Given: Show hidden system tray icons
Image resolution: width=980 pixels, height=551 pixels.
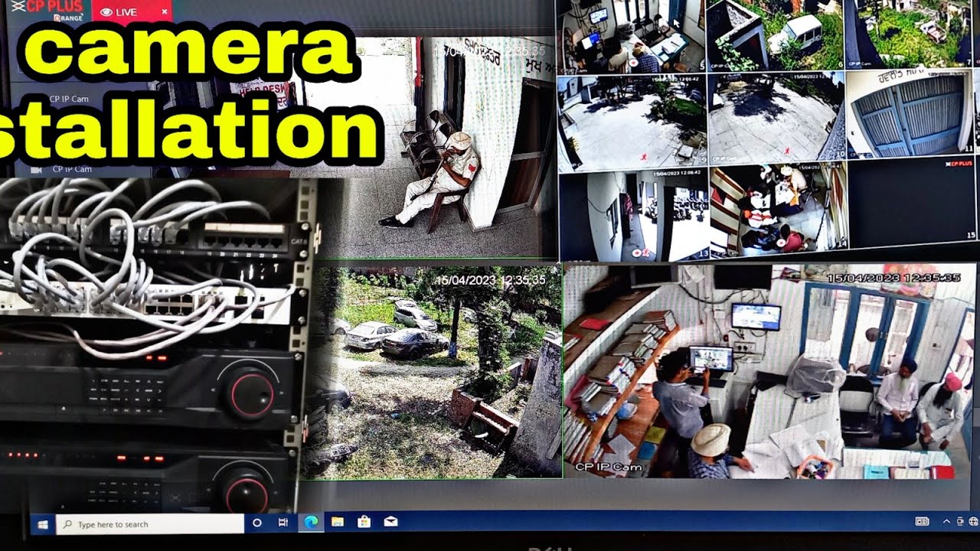Looking at the screenshot, I should pyautogui.click(x=946, y=522).
